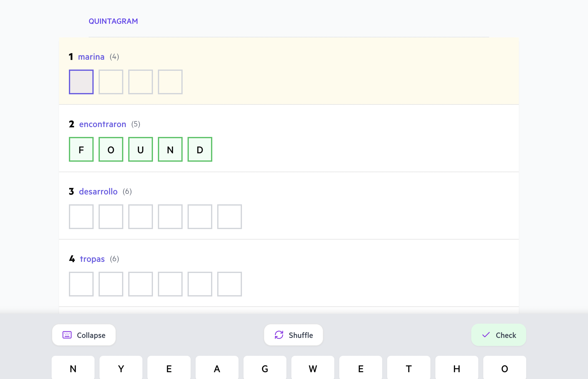The image size is (588, 379).
Task: Check your answers
Action: (499, 335)
